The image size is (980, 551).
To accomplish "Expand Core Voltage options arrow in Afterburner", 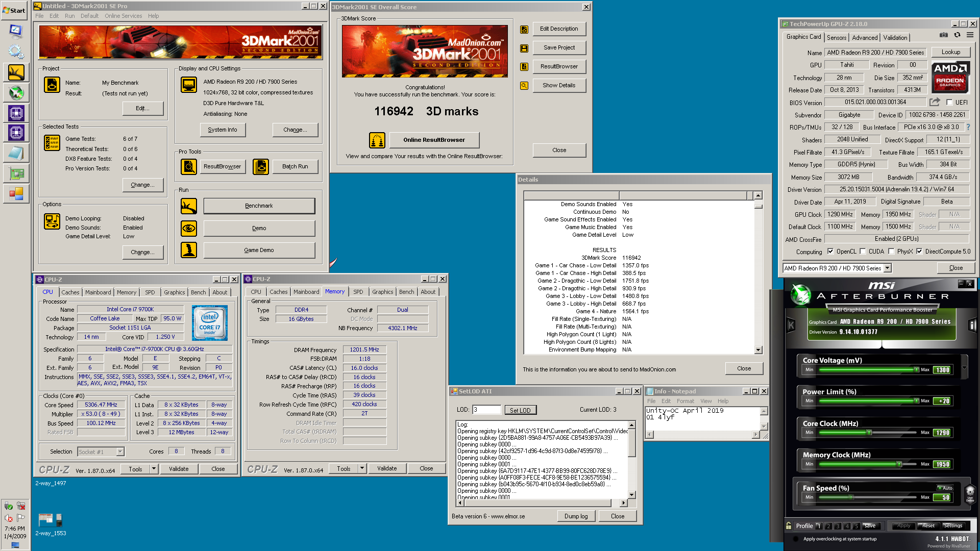I will click(964, 367).
